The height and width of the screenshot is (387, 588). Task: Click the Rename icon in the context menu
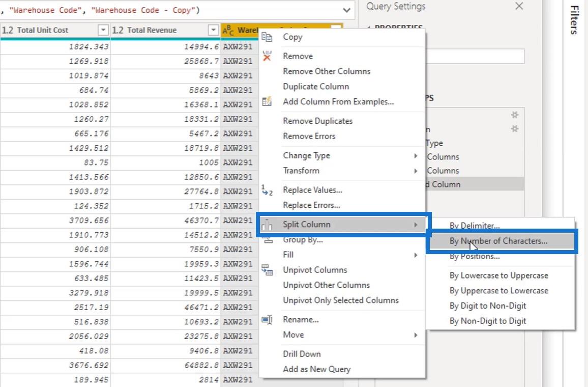tap(267, 319)
